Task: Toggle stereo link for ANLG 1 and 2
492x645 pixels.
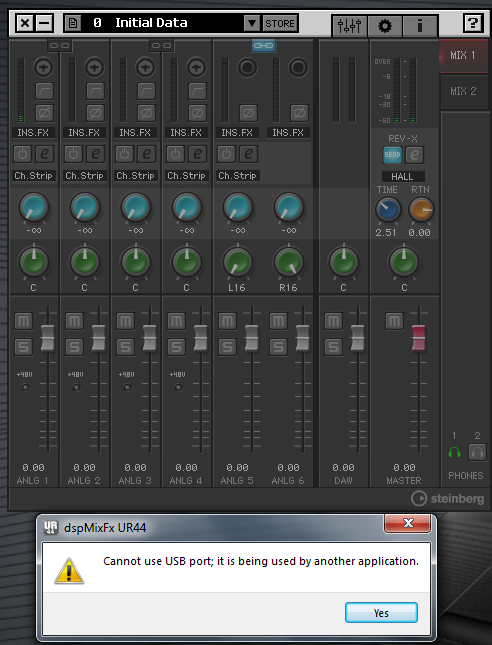Action: pyautogui.click(x=60, y=45)
